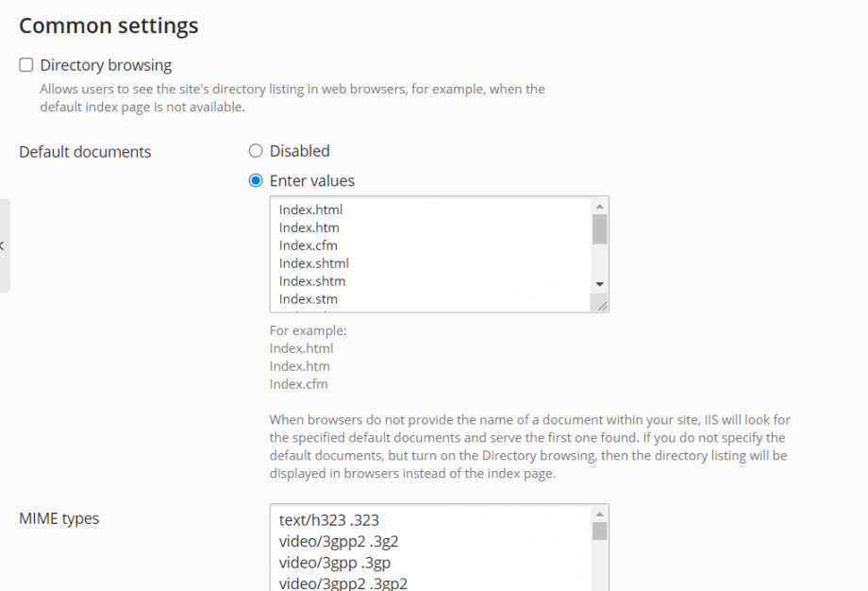Choose the Enter values option

pos(255,180)
